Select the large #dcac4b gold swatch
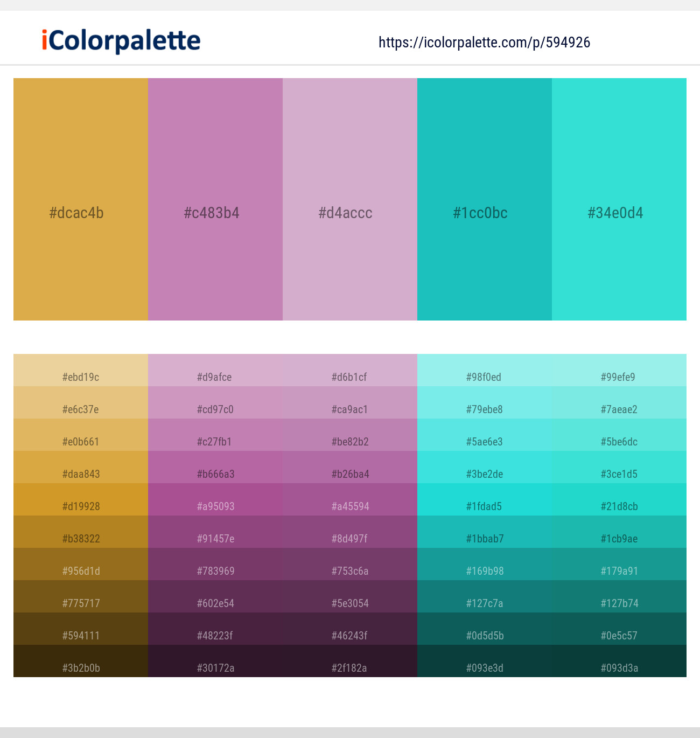Image resolution: width=700 pixels, height=738 pixels. [81, 199]
